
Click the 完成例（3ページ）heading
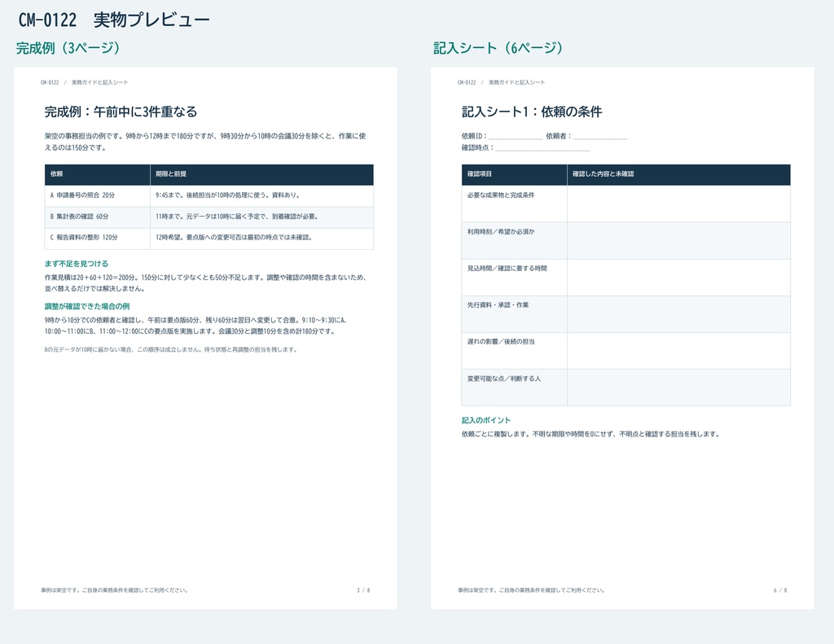coord(68,48)
